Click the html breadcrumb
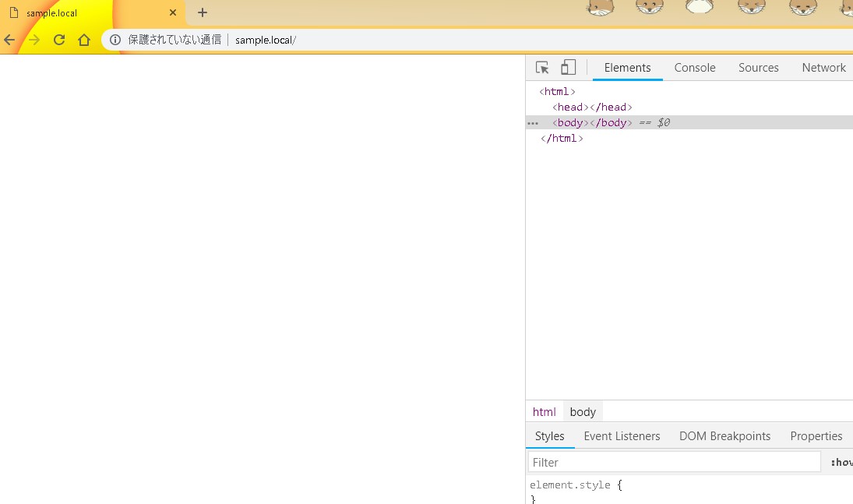 544,412
